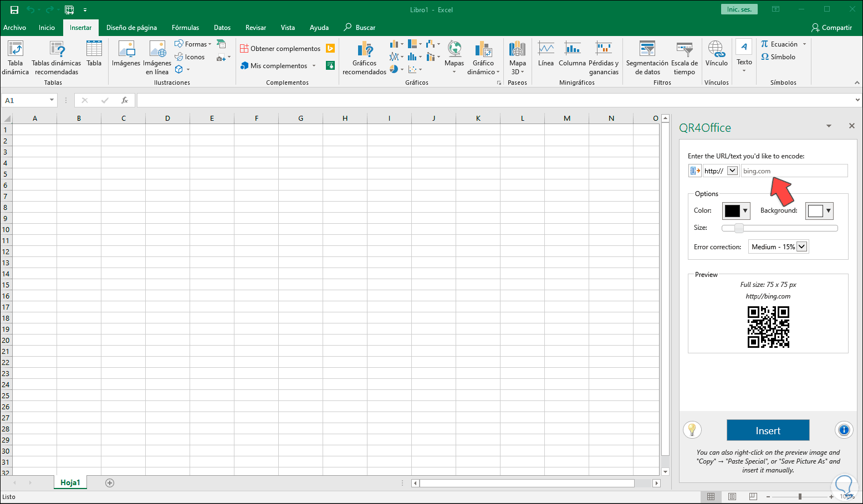Click the Insert function fx icon
The image size is (863, 504).
pos(125,100)
